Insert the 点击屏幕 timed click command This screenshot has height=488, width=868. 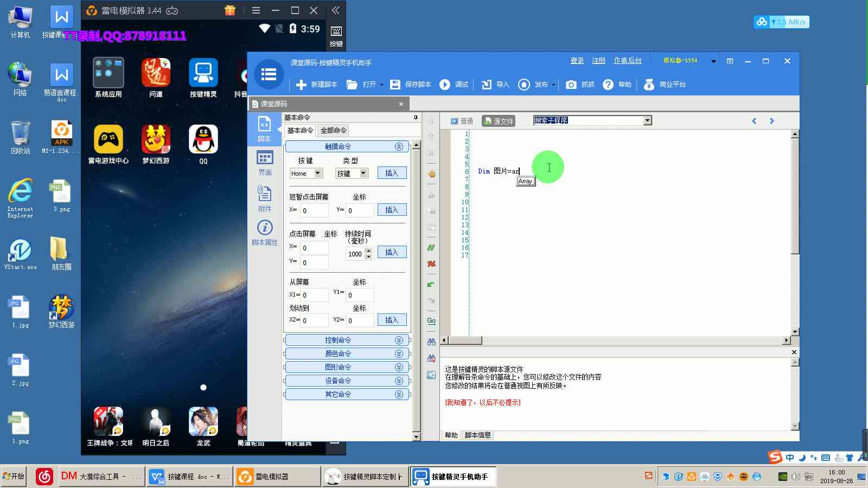[x=392, y=252]
